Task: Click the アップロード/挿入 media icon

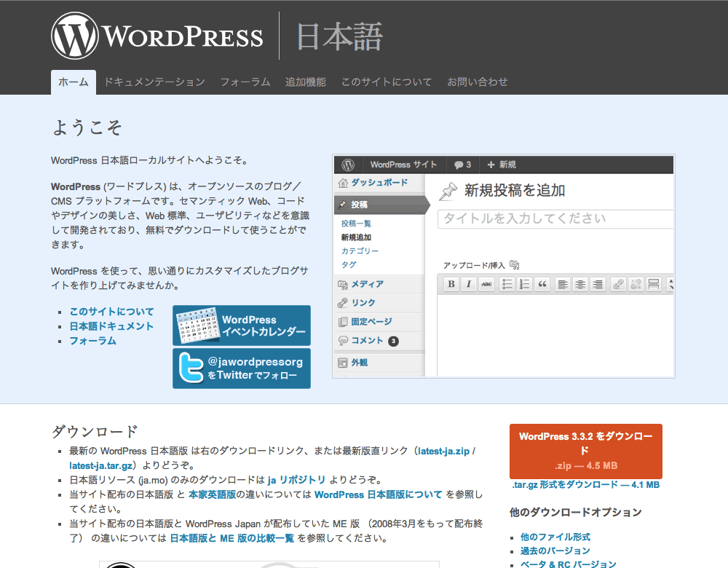Action: [x=515, y=265]
